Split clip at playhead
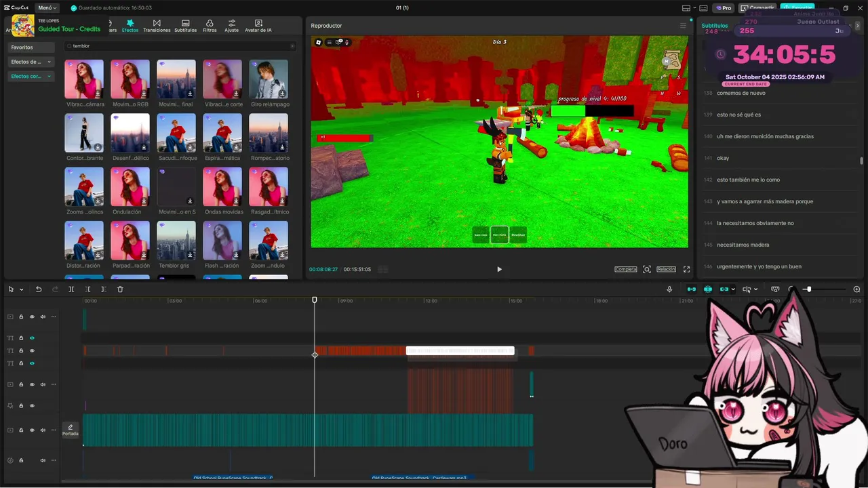 (71, 289)
